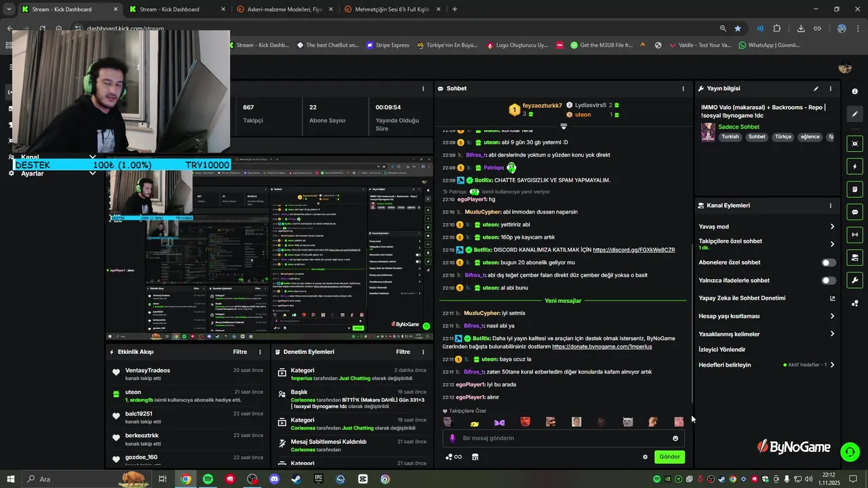Open Epic Games launcher from taskbar
The height and width of the screenshot is (488, 868).
point(319,479)
